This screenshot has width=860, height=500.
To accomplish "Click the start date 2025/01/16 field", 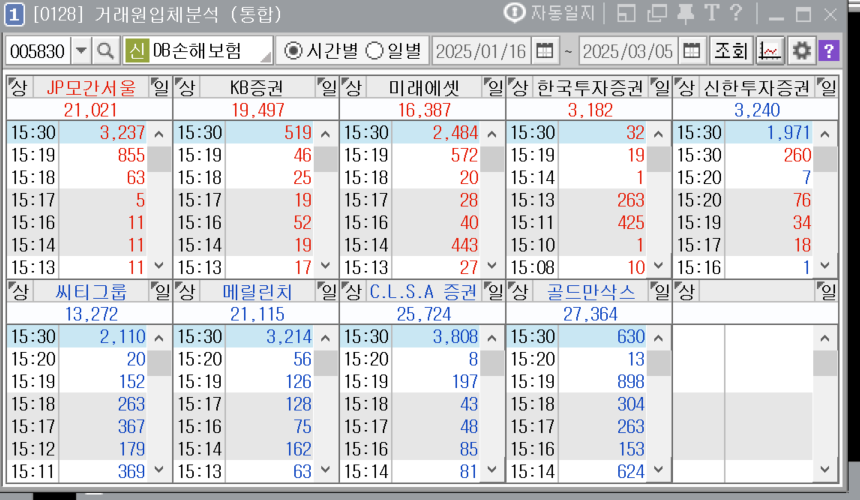I will pyautogui.click(x=481, y=51).
